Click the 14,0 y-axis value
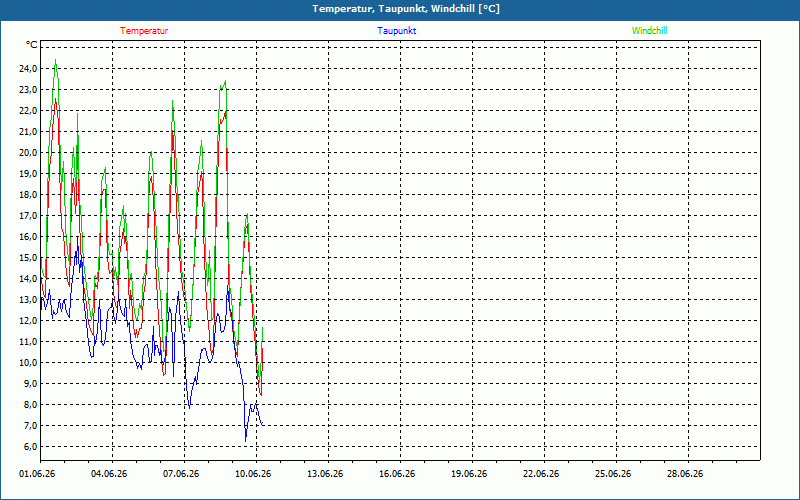Viewport: 800px width, 500px height. click(x=28, y=278)
